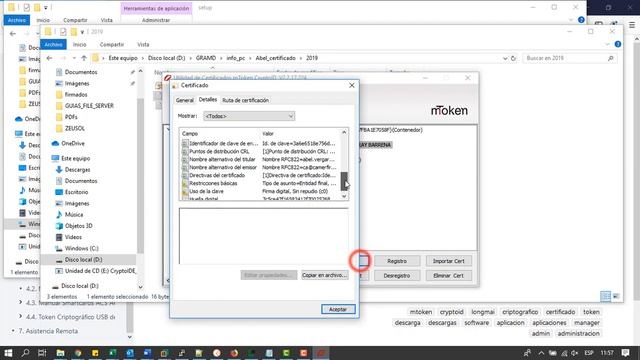
Task: Select Este equipo in navigation pane
Action: (x=76, y=158)
